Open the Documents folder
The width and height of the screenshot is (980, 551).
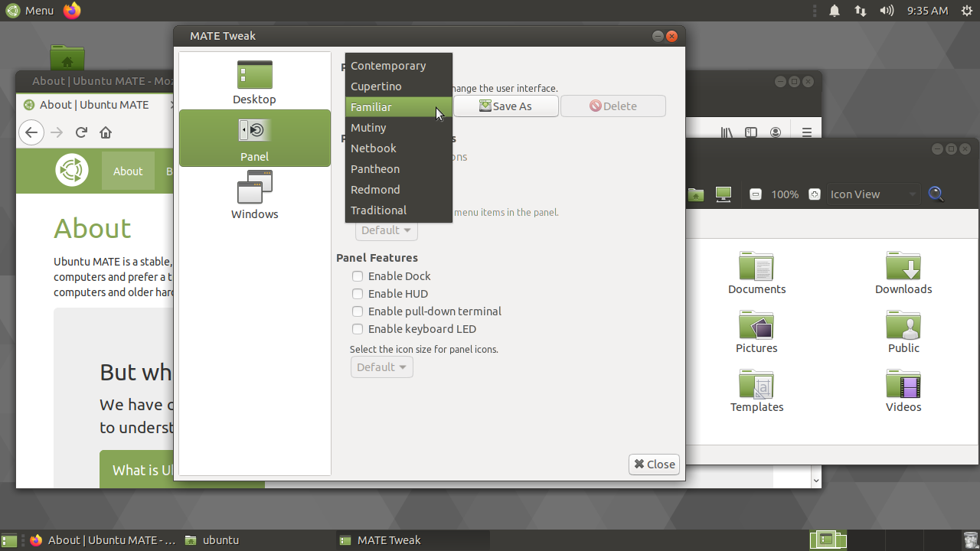(756, 273)
